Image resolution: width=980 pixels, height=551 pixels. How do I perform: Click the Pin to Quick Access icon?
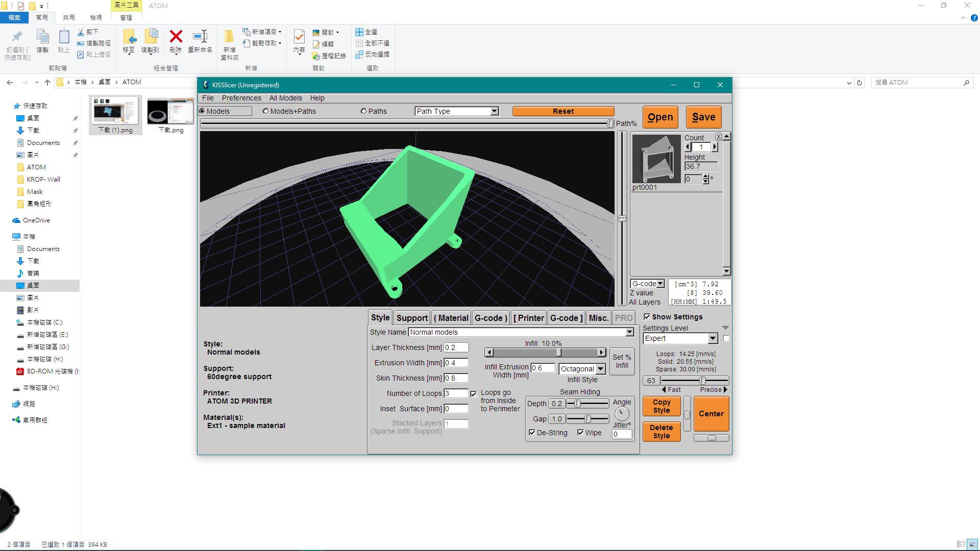tap(17, 37)
